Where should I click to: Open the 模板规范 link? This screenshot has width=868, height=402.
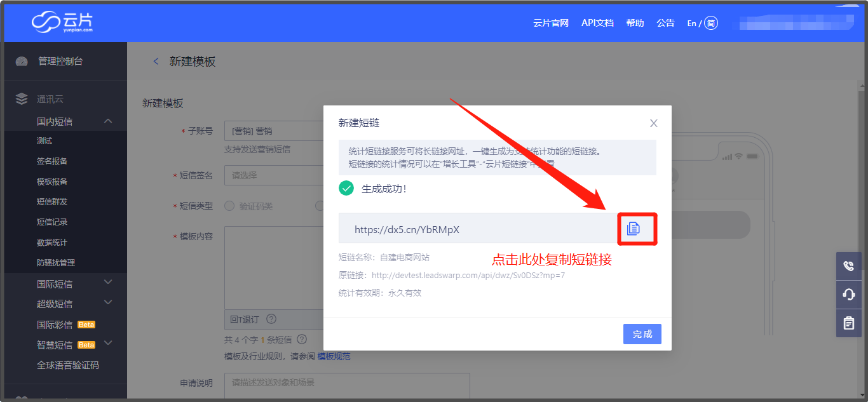[334, 356]
